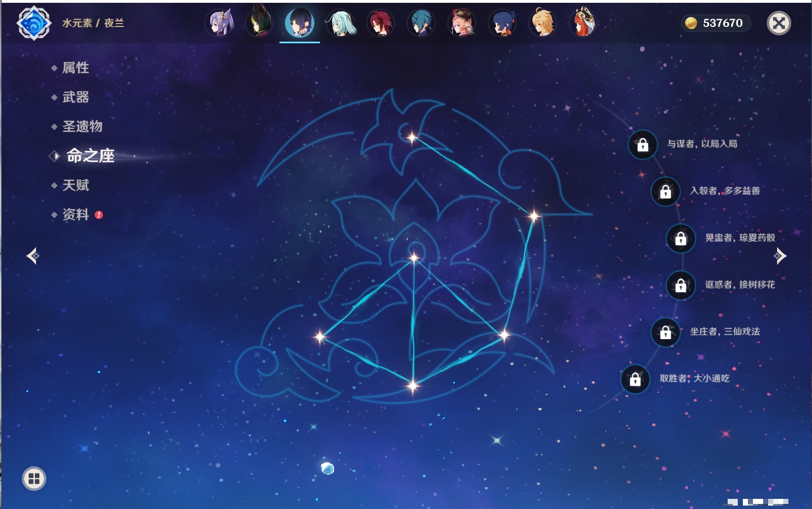Click the lock icon beside 晃盅者

click(x=680, y=238)
